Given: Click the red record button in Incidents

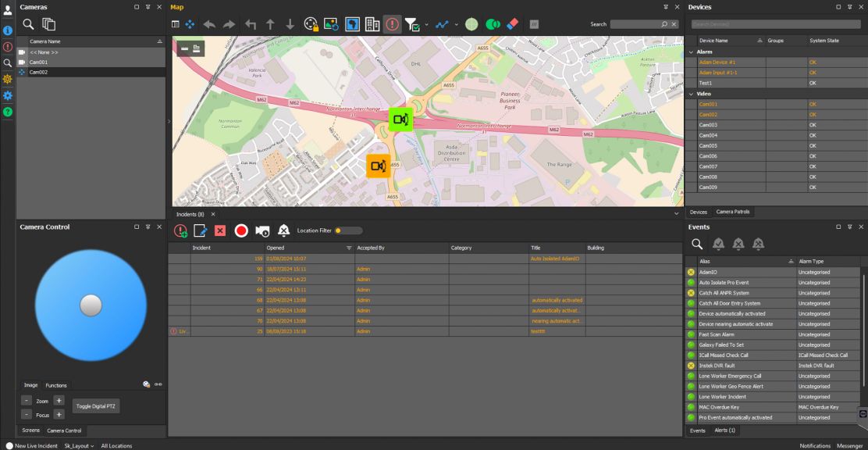Looking at the screenshot, I should (x=241, y=230).
